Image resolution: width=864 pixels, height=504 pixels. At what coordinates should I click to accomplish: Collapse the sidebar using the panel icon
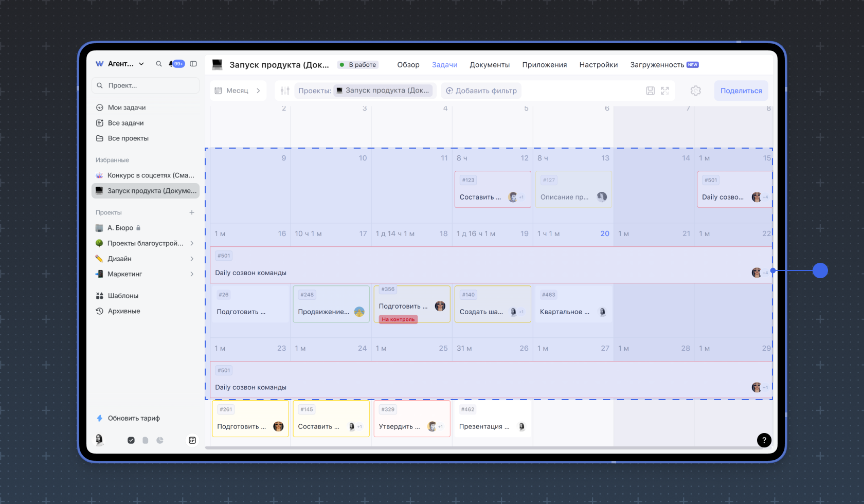pyautogui.click(x=193, y=64)
